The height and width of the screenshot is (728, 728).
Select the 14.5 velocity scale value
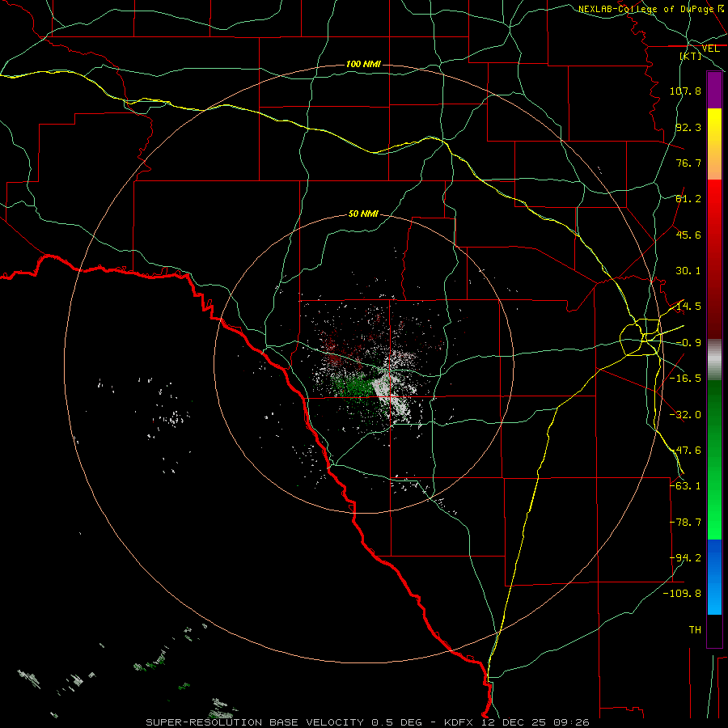(x=688, y=307)
